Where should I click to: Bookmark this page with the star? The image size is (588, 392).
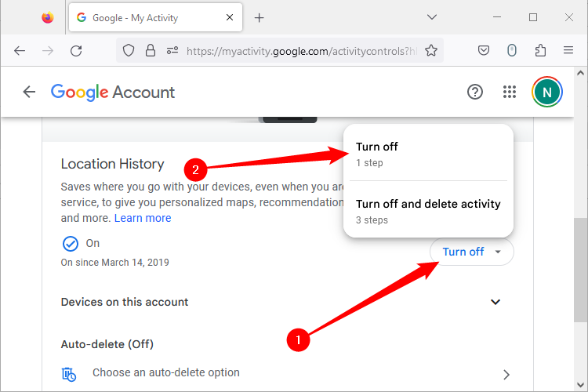(431, 50)
